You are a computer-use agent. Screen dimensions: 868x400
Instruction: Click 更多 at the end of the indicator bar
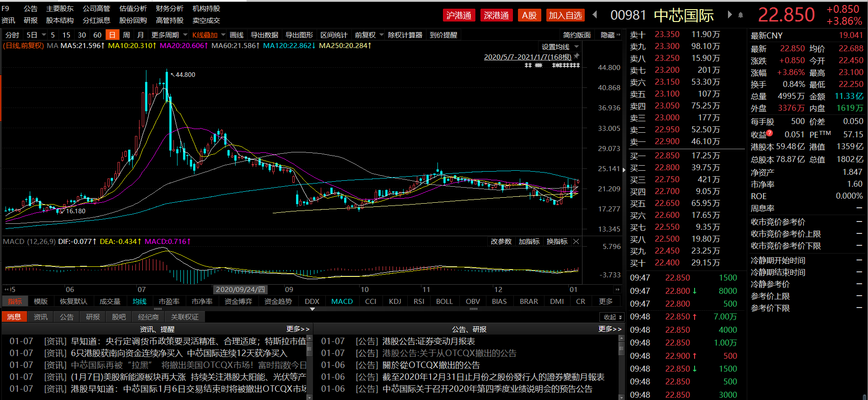606,301
